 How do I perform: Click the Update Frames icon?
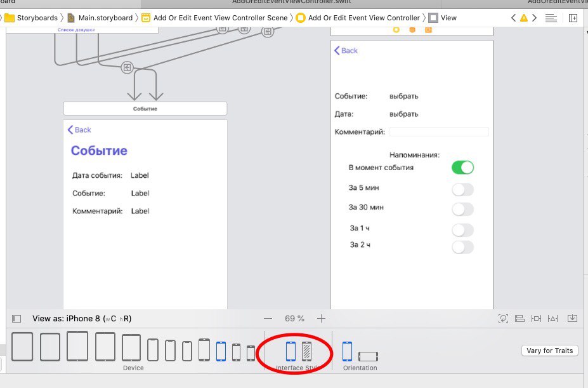point(503,319)
